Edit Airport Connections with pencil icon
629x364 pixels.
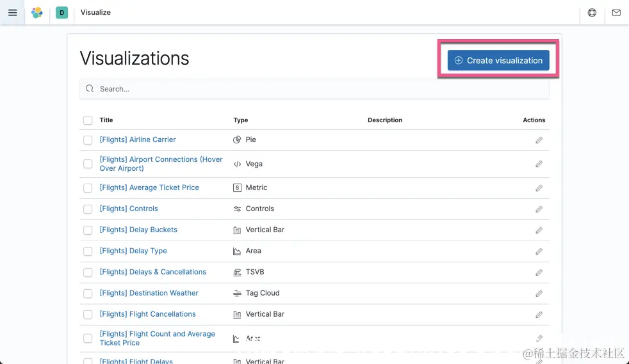tap(539, 164)
